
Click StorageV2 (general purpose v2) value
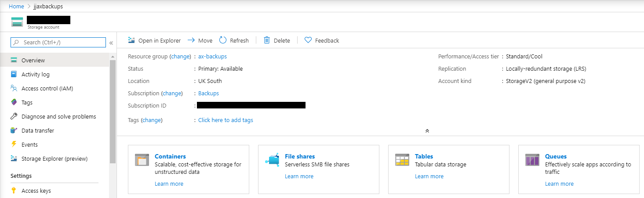(546, 81)
